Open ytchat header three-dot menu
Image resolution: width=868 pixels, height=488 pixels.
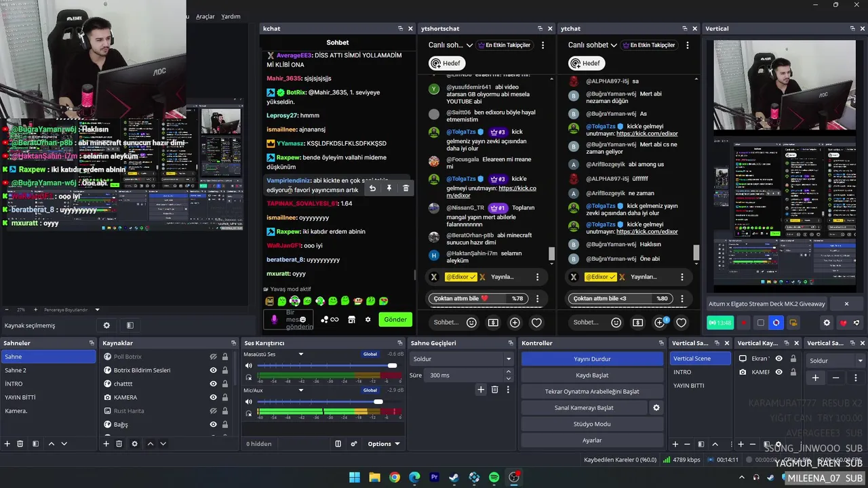pyautogui.click(x=688, y=45)
